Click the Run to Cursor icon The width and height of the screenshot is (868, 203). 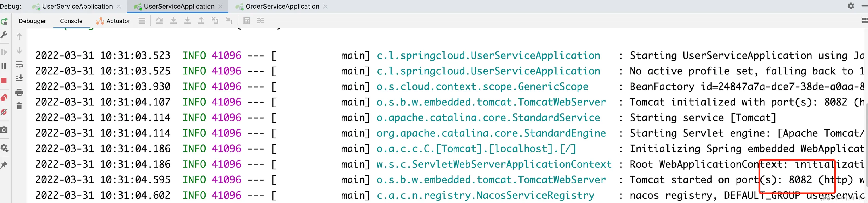(229, 21)
